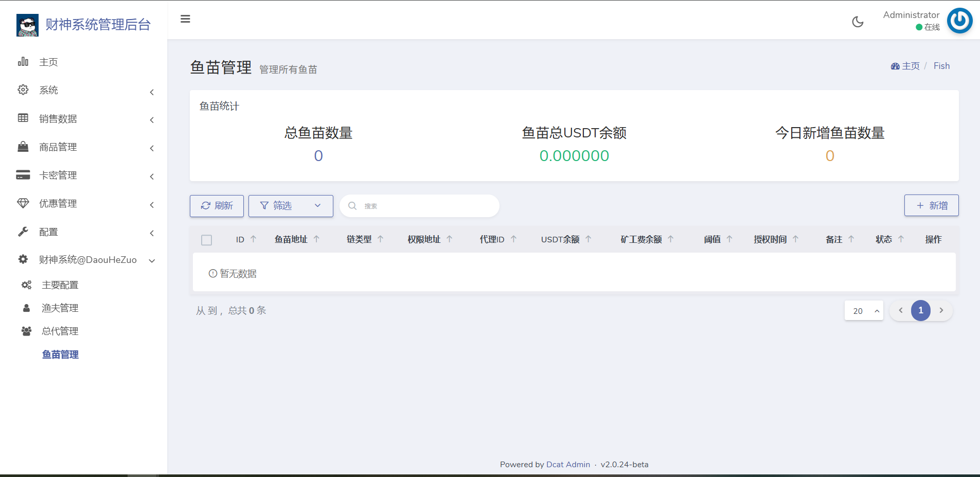Screen dimensions: 980x477
Task: Switch to dark mode via moon icon
Action: (x=858, y=22)
